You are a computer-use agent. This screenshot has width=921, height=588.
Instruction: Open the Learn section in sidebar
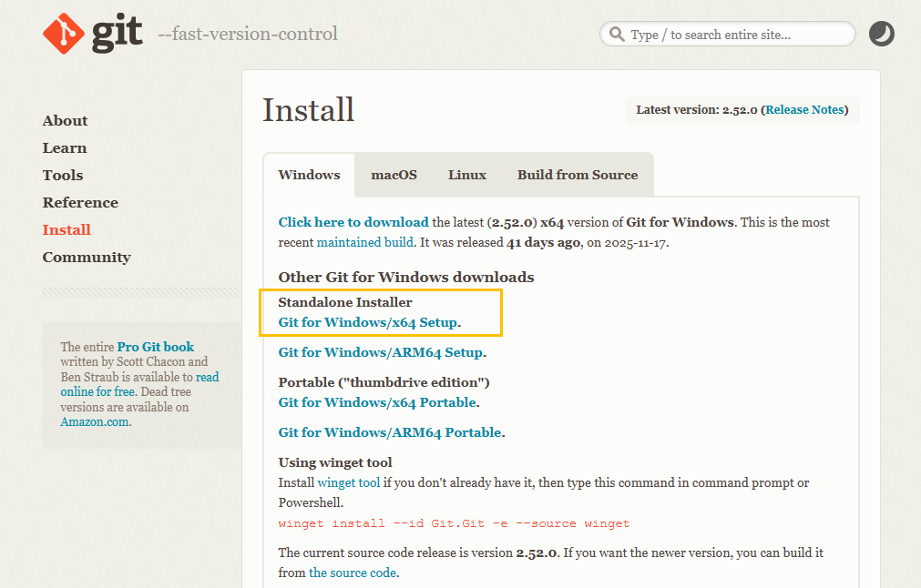(x=65, y=147)
